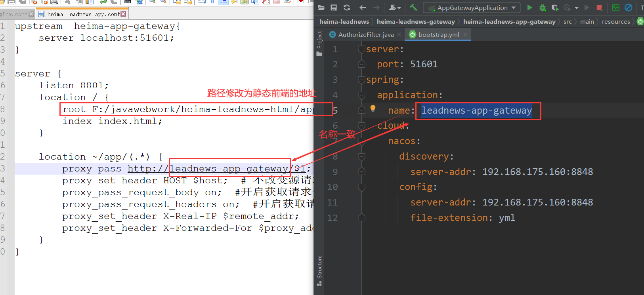Screen dimensions: 644x295
Task: Click the greyed-out play icon beside Stop
Action: [x=587, y=8]
